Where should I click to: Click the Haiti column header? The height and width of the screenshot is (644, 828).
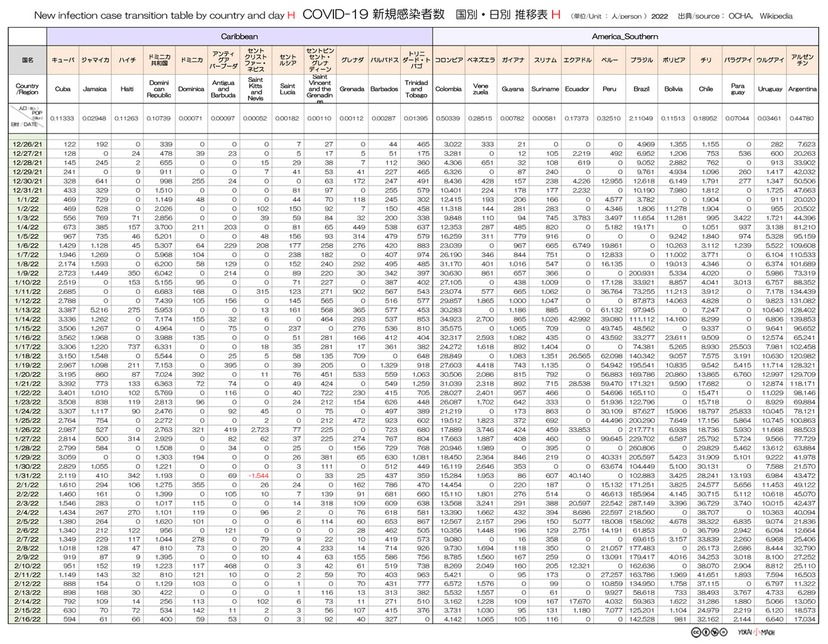click(x=127, y=90)
